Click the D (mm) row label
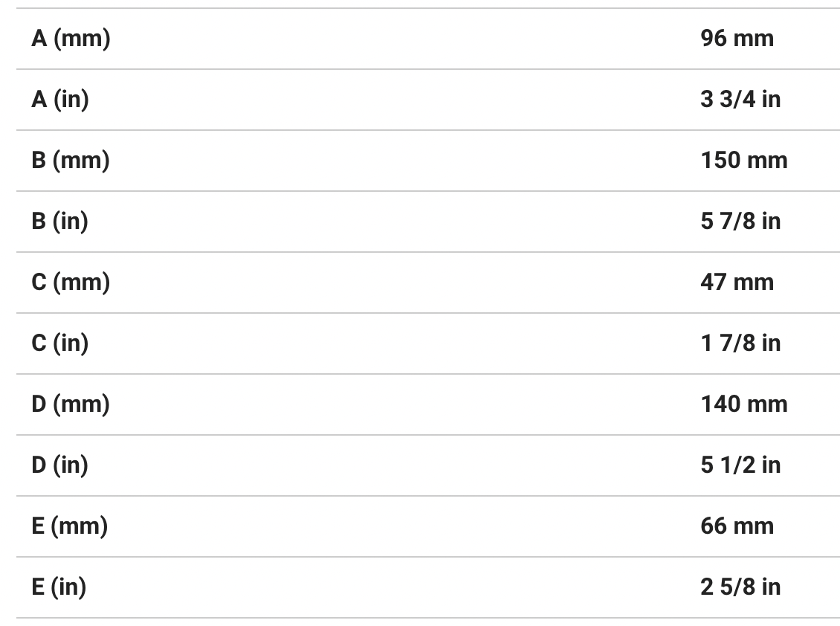The height and width of the screenshot is (626, 840). 71,404
